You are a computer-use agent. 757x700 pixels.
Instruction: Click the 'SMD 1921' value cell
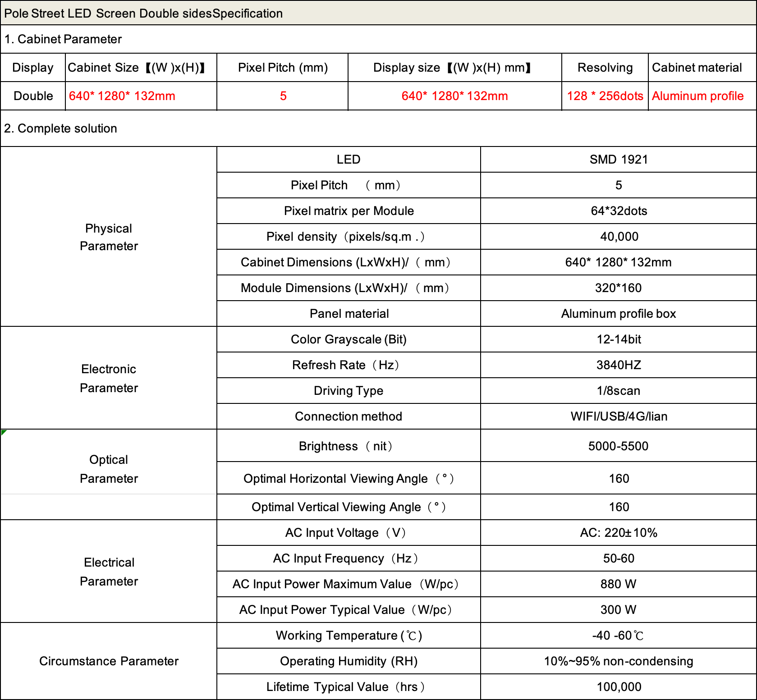pos(618,160)
